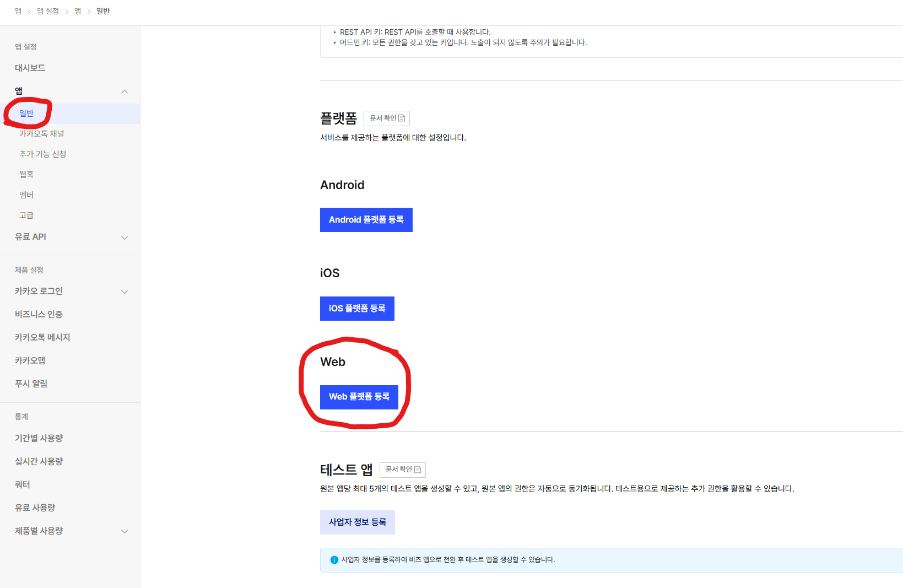Expand the 제품별 사용량 sidebar section
This screenshot has height=588, width=903.
125,531
